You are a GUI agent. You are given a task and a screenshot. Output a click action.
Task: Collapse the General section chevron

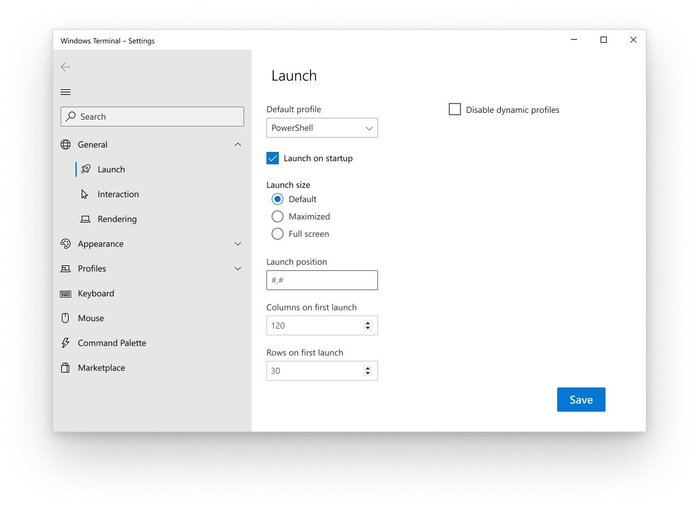(x=237, y=145)
